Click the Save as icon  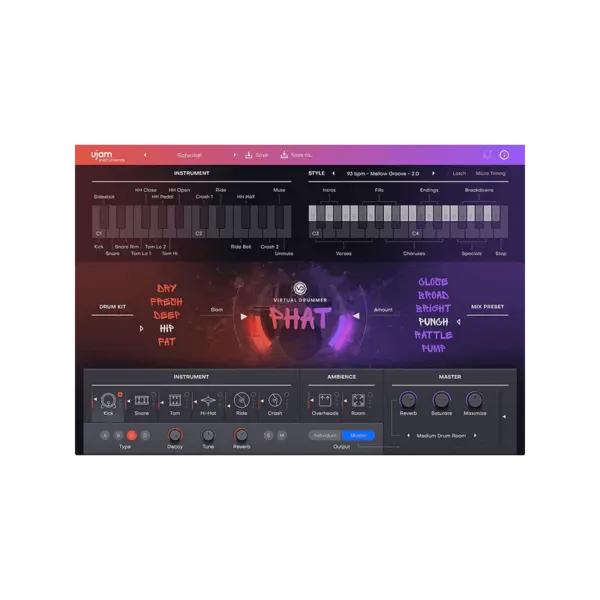(x=284, y=155)
